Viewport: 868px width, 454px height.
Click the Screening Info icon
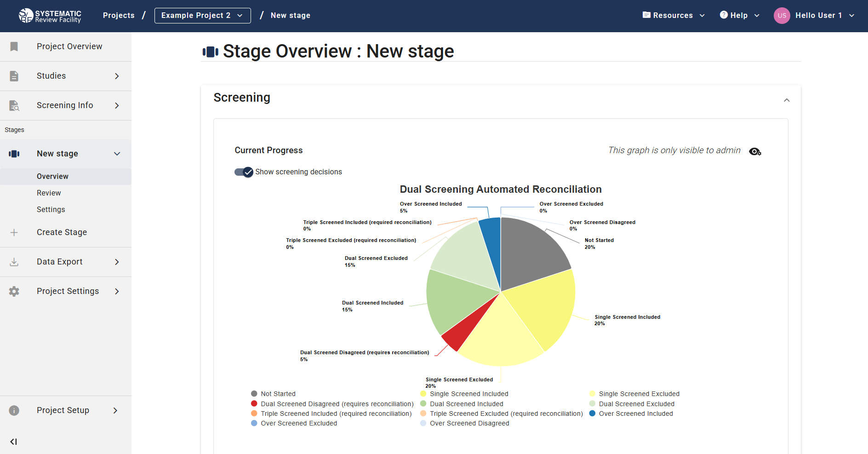[14, 105]
